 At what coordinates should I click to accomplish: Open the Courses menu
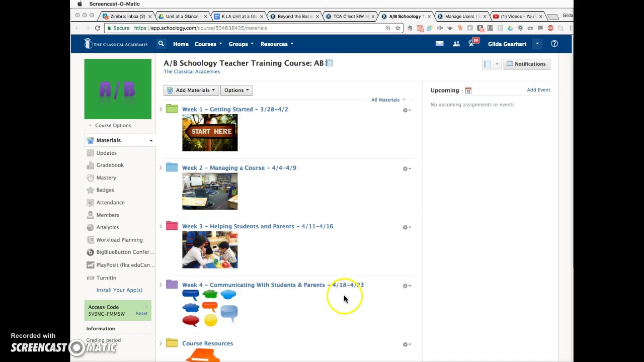click(x=208, y=44)
